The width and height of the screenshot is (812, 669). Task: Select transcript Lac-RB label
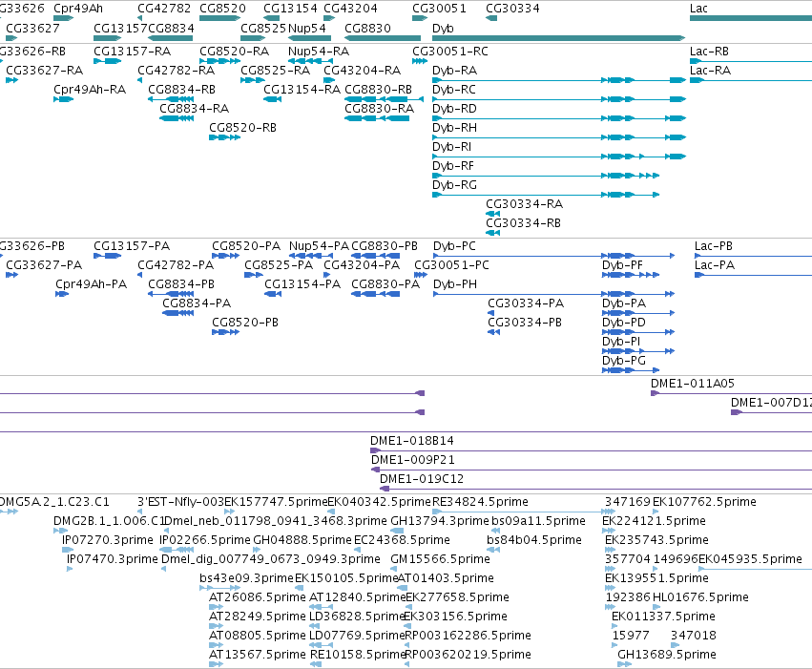pyautogui.click(x=709, y=52)
